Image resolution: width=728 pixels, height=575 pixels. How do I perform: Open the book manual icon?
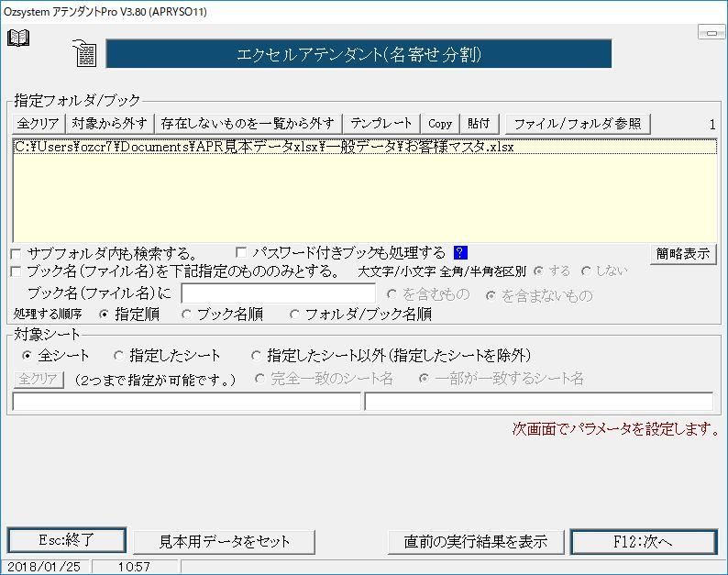[x=18, y=38]
